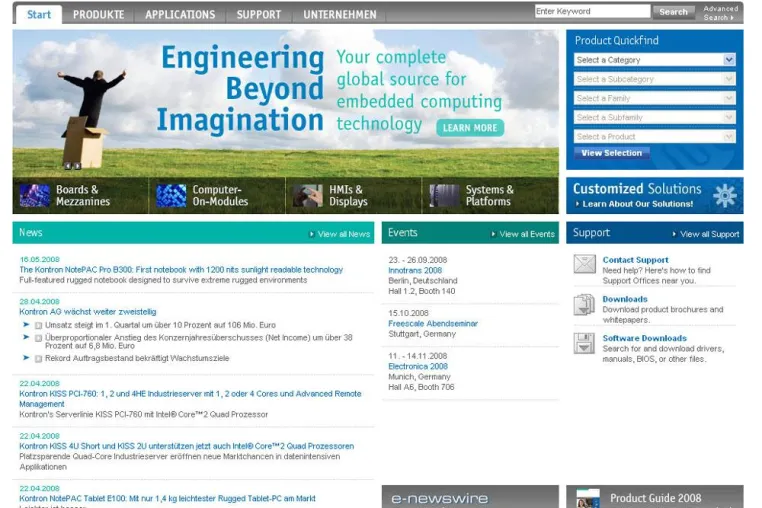Click the Hall A6, Booth 706 text
The height and width of the screenshot is (508, 762).
pyautogui.click(x=421, y=387)
